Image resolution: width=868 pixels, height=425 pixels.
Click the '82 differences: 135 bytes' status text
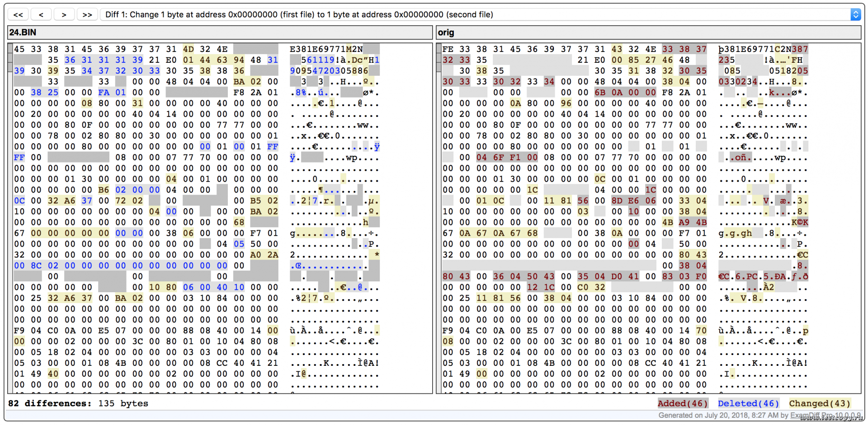coord(78,403)
